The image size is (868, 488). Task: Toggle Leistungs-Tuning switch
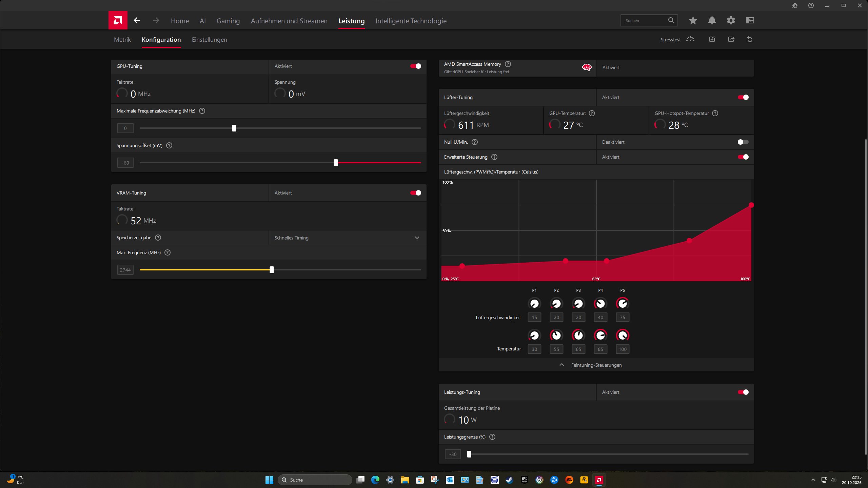point(743,392)
